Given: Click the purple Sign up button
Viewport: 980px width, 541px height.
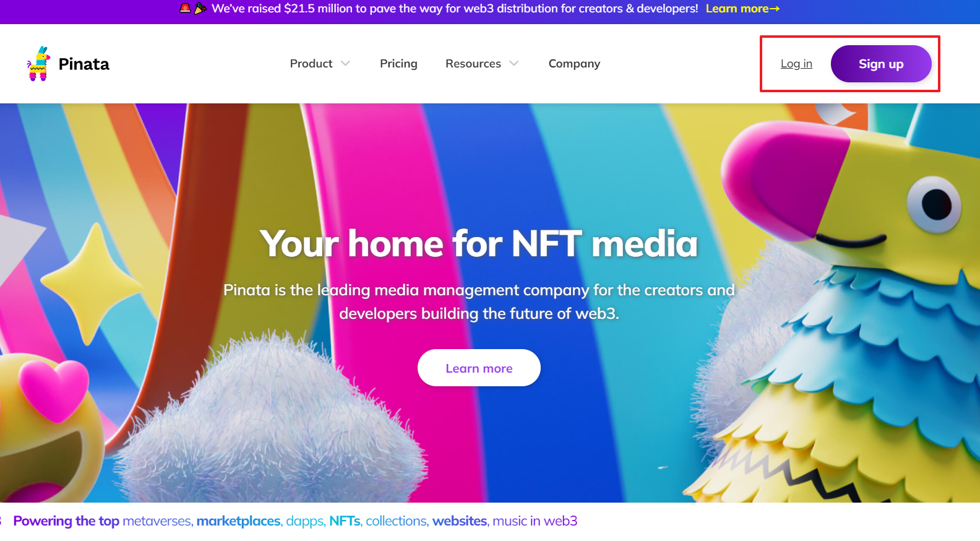Looking at the screenshot, I should [x=881, y=64].
